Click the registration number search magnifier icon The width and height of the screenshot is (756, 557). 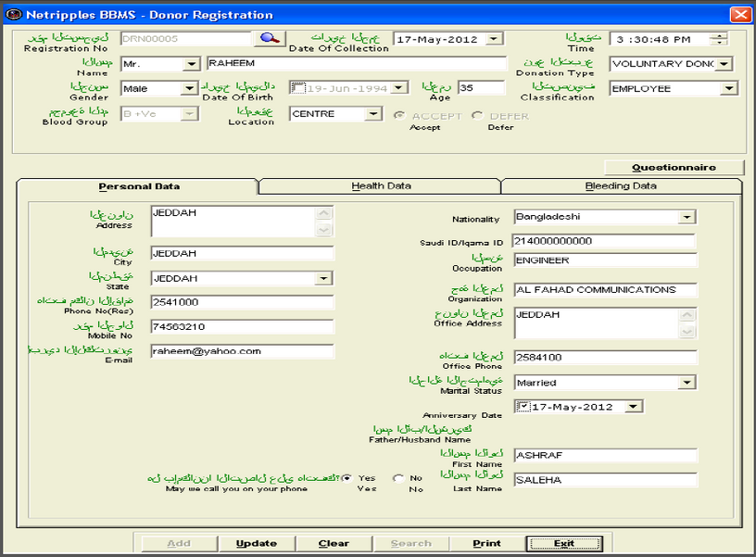coord(270,39)
